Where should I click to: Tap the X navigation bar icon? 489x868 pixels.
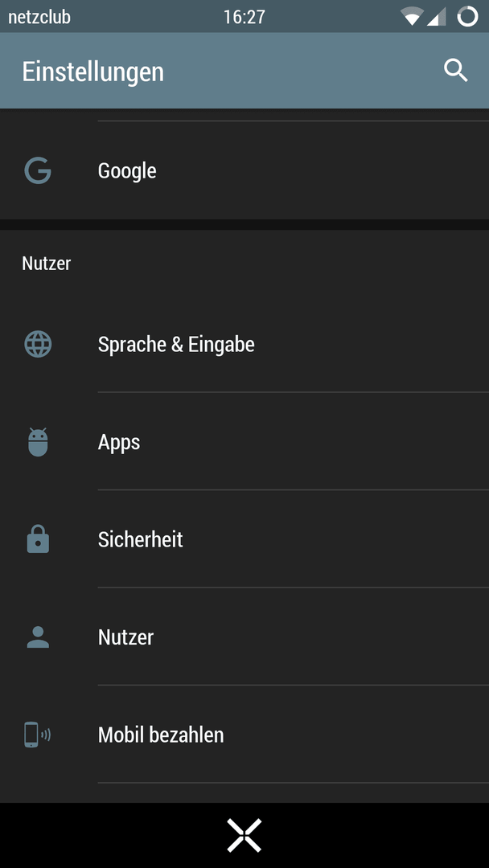tap(244, 835)
